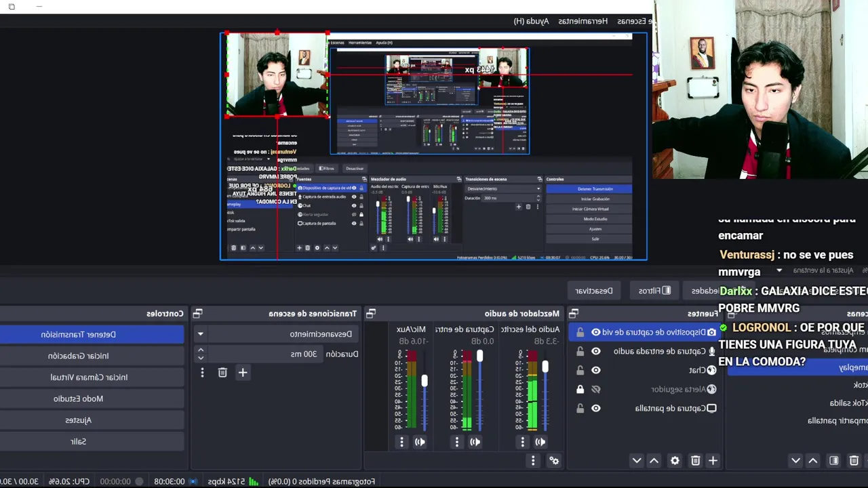Click the 300 ms Duración field
Viewport: 868px width, 488px height.
pyautogui.click(x=265, y=354)
